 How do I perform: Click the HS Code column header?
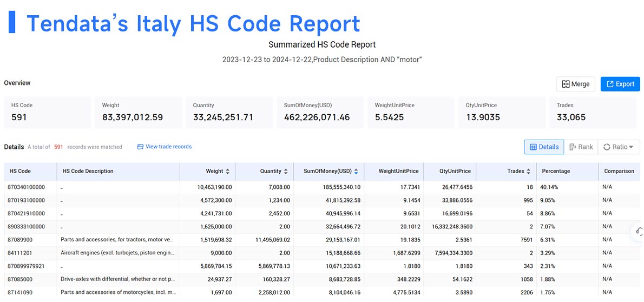point(30,172)
